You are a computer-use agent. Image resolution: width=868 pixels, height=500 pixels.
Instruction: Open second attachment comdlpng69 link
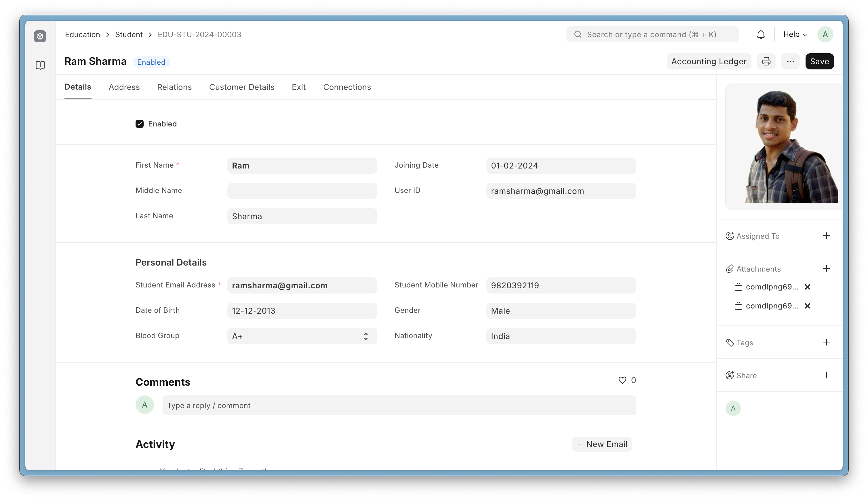point(772,306)
